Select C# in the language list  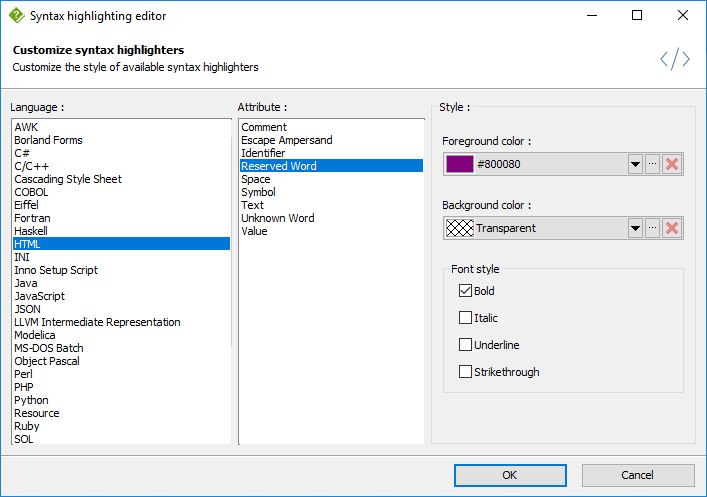122,153
